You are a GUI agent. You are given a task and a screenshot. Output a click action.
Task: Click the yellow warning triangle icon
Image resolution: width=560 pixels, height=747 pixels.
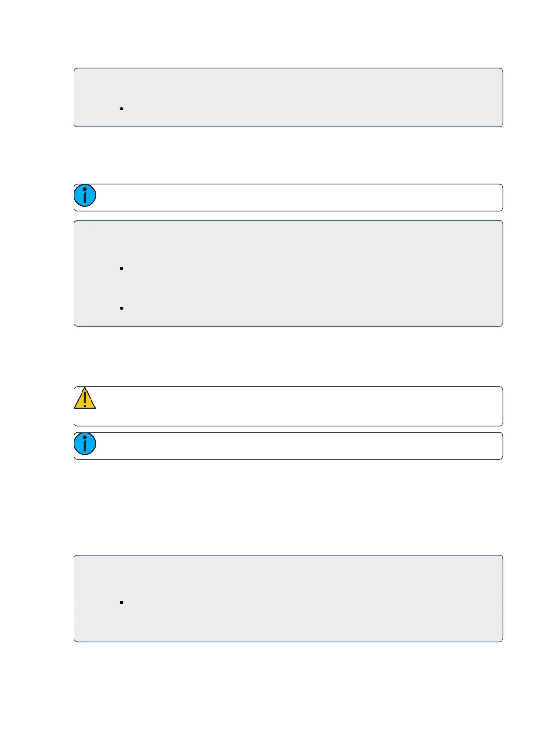[85, 398]
